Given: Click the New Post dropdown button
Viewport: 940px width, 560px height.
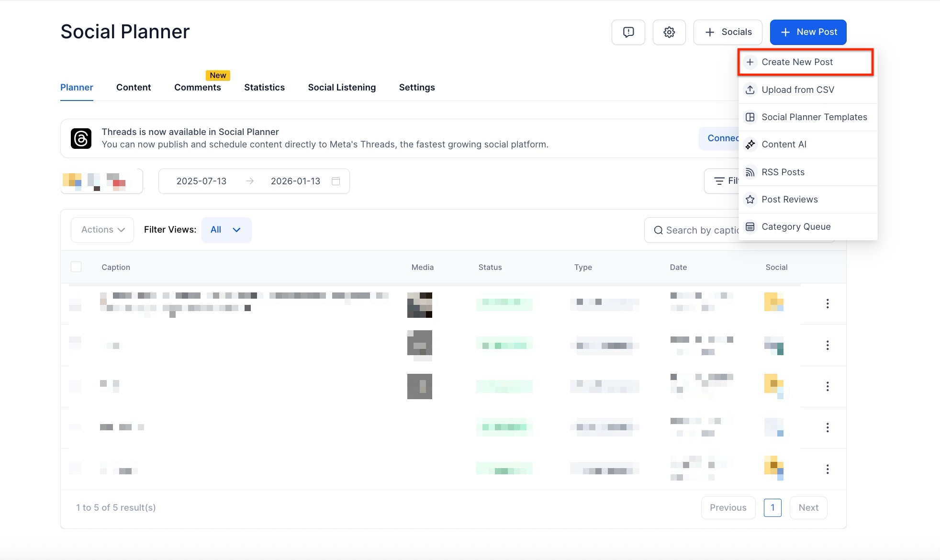Looking at the screenshot, I should pyautogui.click(x=808, y=32).
